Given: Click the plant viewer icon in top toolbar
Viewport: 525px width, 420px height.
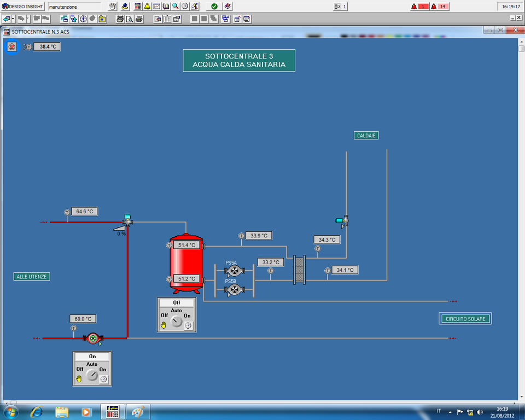Looking at the screenshot, I should [138, 7].
